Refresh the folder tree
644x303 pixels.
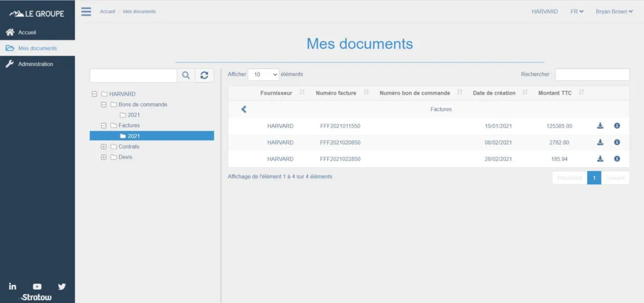coord(204,76)
